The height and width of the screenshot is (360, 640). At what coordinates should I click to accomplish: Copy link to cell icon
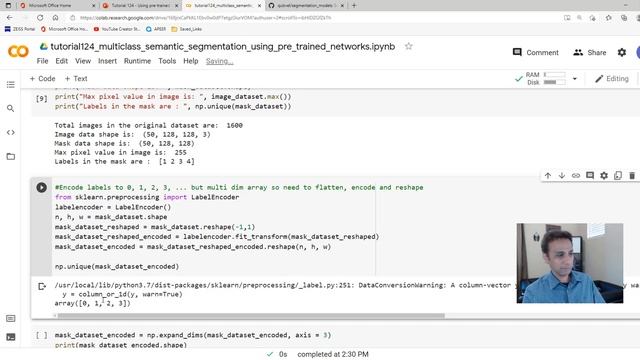click(576, 176)
